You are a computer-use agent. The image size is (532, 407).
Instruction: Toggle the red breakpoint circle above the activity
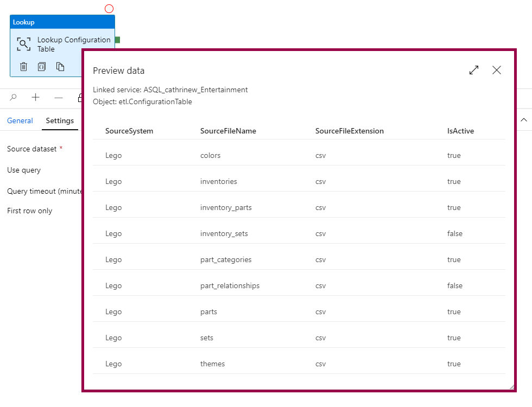[109, 9]
